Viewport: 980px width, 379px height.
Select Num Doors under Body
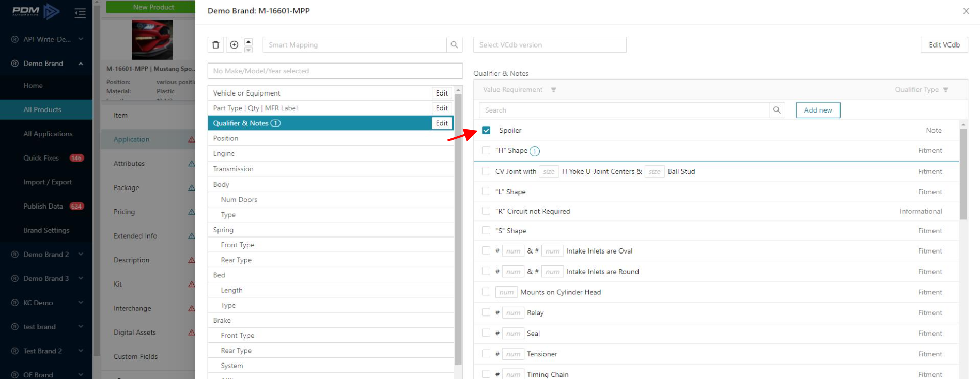pos(331,199)
